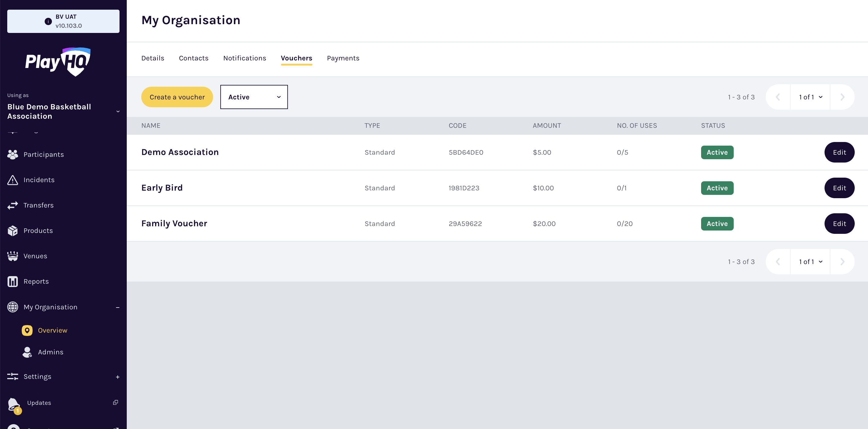Click the My Organisation page heading
This screenshot has width=868, height=429.
[191, 21]
